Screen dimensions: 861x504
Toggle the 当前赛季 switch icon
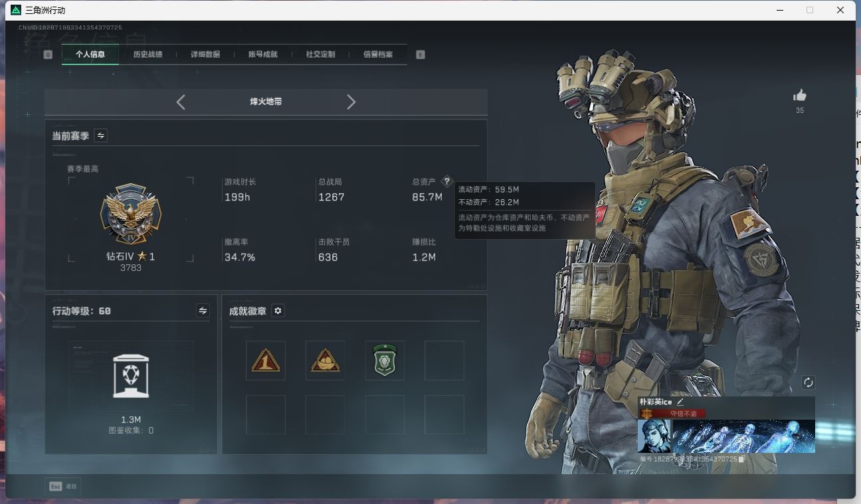101,135
